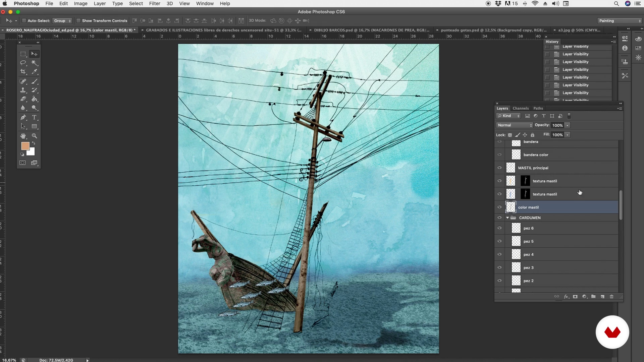The image size is (644, 362).
Task: Select the Magic Wand tool
Action: (34, 63)
